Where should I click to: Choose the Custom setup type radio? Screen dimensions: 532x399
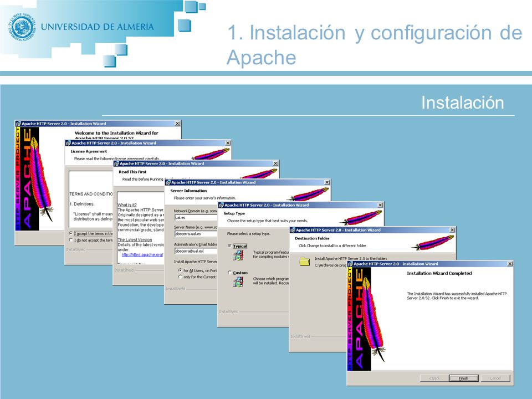[x=229, y=273]
